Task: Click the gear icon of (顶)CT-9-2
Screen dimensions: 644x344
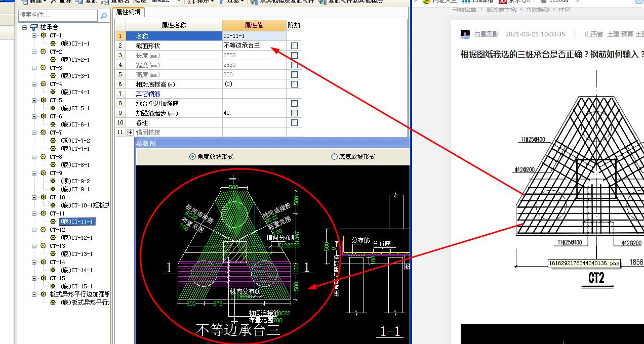Action: click(x=53, y=181)
